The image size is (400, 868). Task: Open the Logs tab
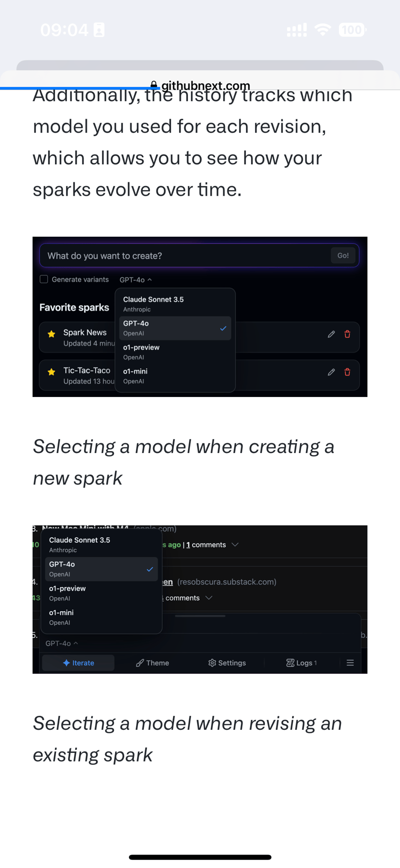click(x=301, y=663)
